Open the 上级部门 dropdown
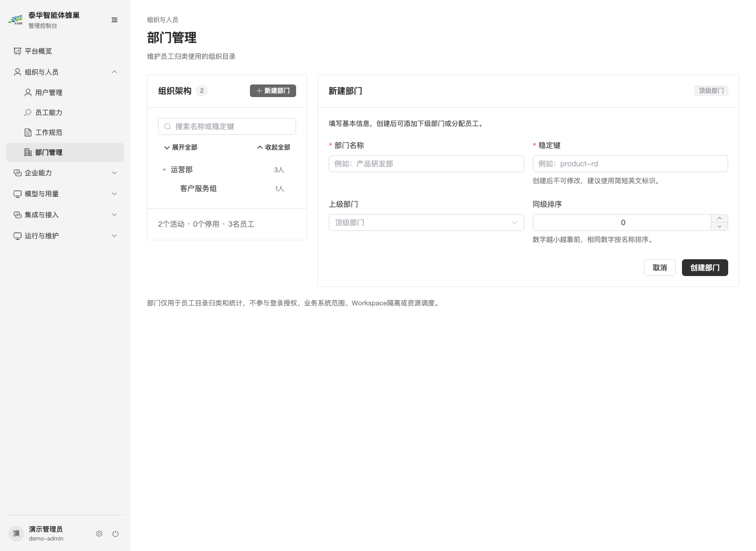The height and width of the screenshot is (551, 756). tap(426, 222)
